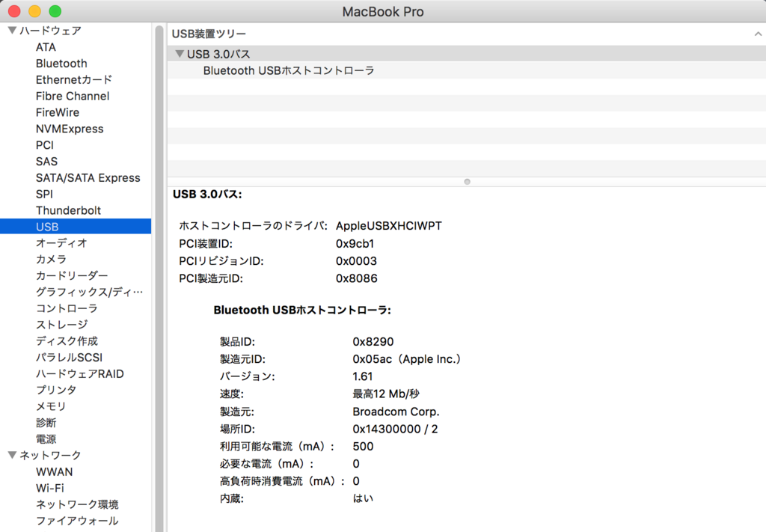Select ATA in the sidebar
766x532 pixels.
pyautogui.click(x=46, y=47)
